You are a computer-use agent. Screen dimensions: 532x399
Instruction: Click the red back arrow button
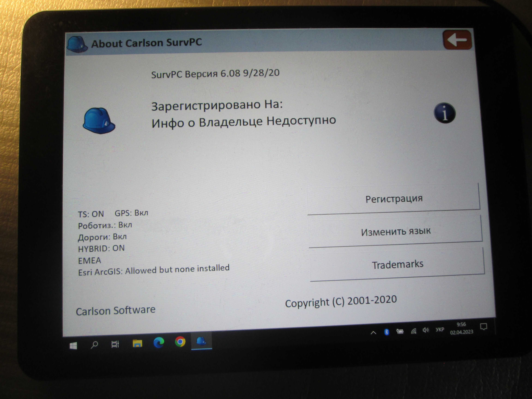click(457, 40)
